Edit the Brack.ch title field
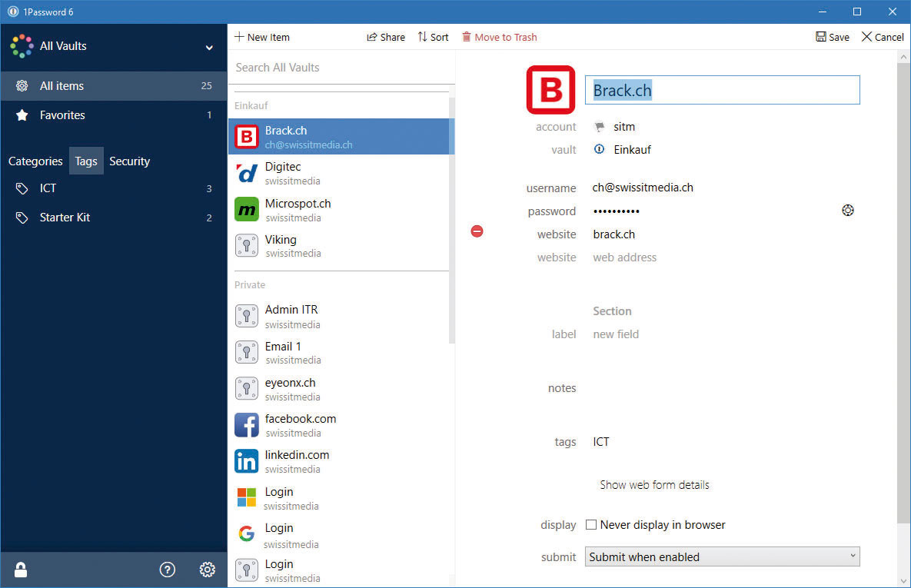This screenshot has height=588, width=911. [722, 90]
